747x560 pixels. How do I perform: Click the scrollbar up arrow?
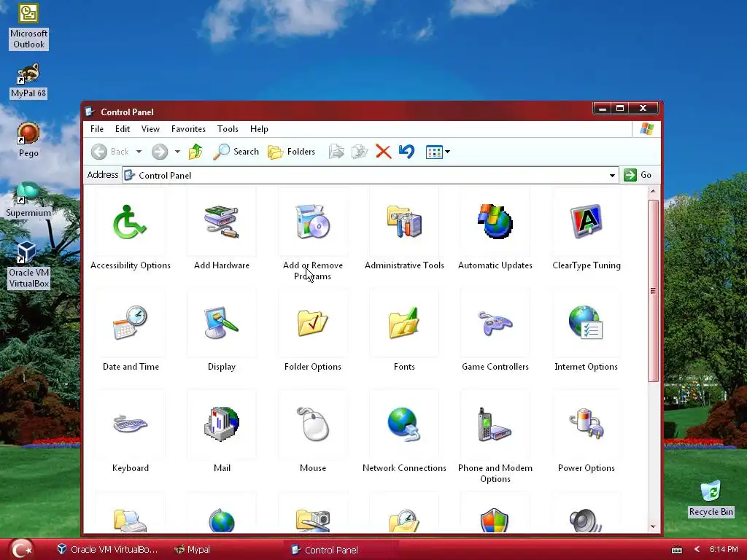tap(653, 192)
